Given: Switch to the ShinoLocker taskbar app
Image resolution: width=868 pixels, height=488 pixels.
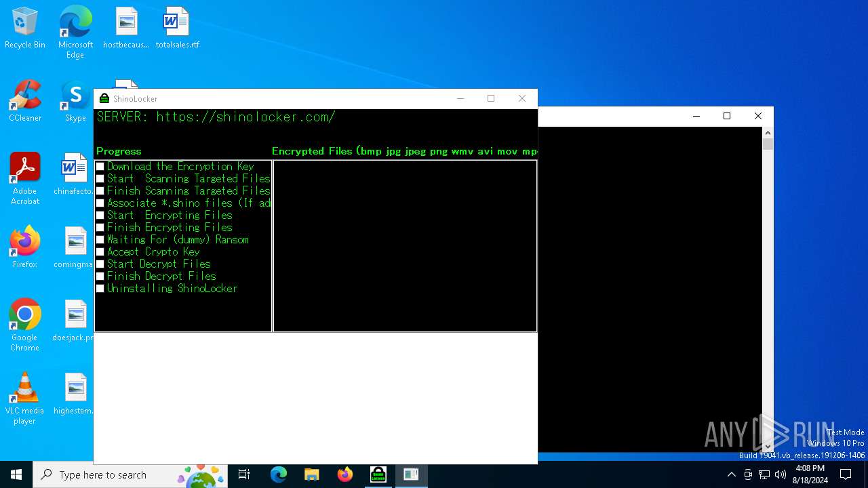Looking at the screenshot, I should (x=378, y=474).
